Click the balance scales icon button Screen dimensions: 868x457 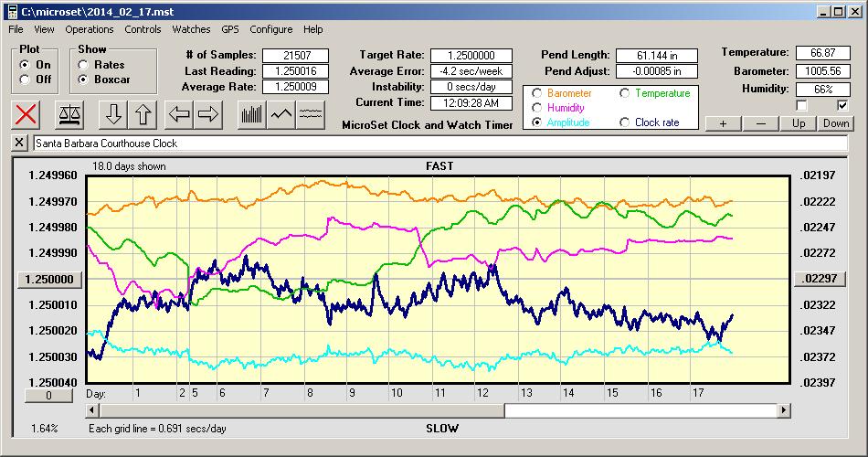pos(69,114)
